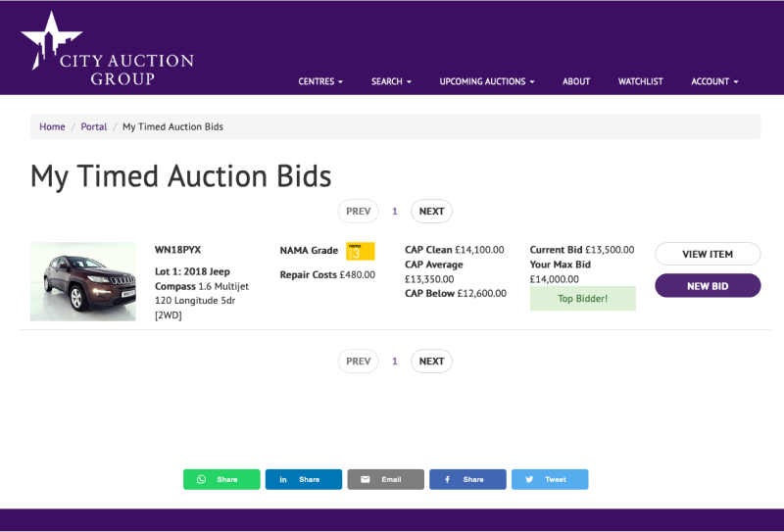Share on LinkedIn

(303, 479)
